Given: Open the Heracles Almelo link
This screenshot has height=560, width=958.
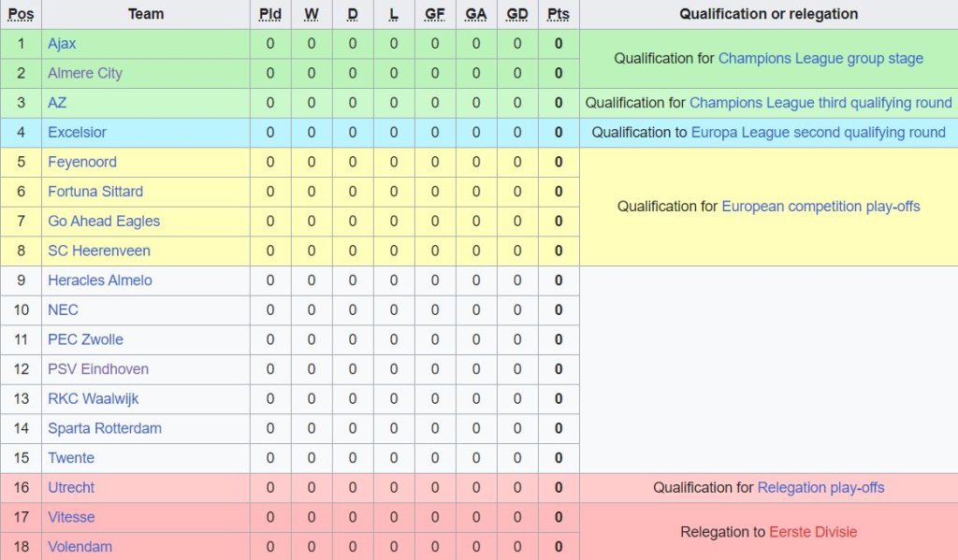Looking at the screenshot, I should (100, 280).
